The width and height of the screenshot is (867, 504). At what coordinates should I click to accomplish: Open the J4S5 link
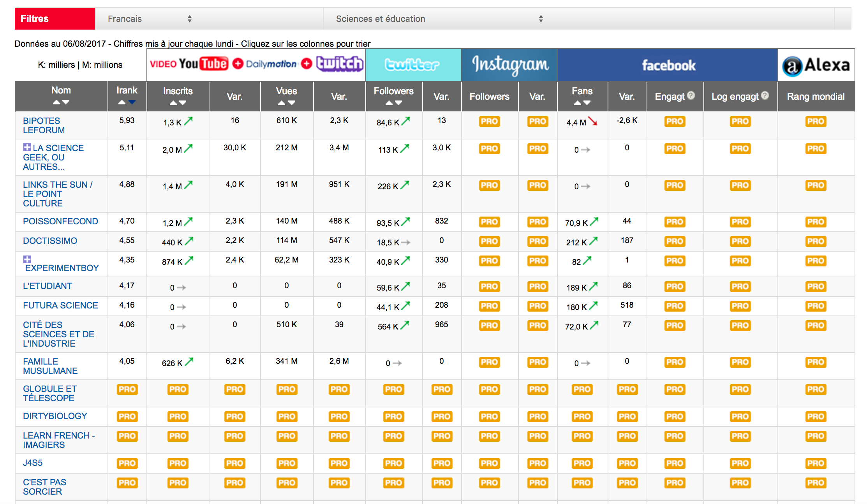[x=33, y=463]
